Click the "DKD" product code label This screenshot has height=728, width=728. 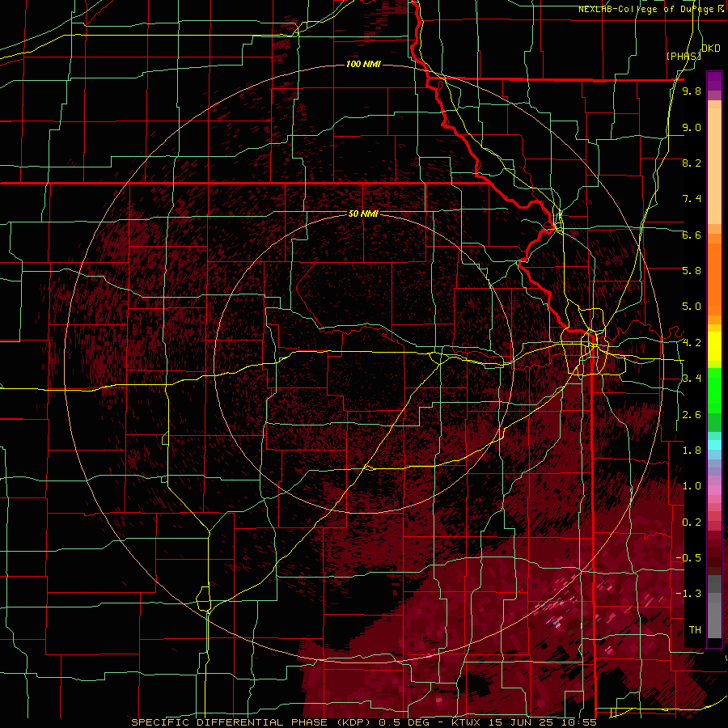[x=711, y=48]
